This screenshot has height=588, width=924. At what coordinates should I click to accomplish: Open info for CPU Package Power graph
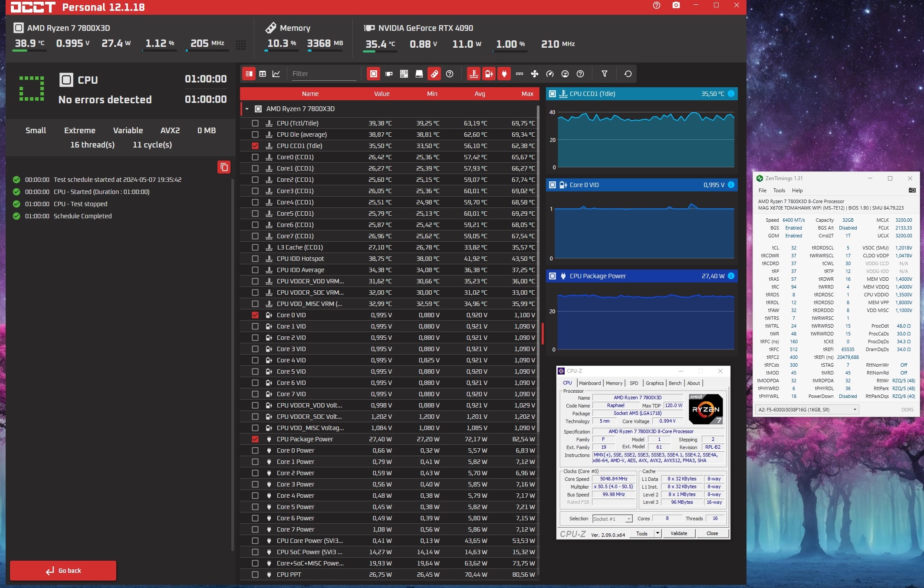(731, 276)
